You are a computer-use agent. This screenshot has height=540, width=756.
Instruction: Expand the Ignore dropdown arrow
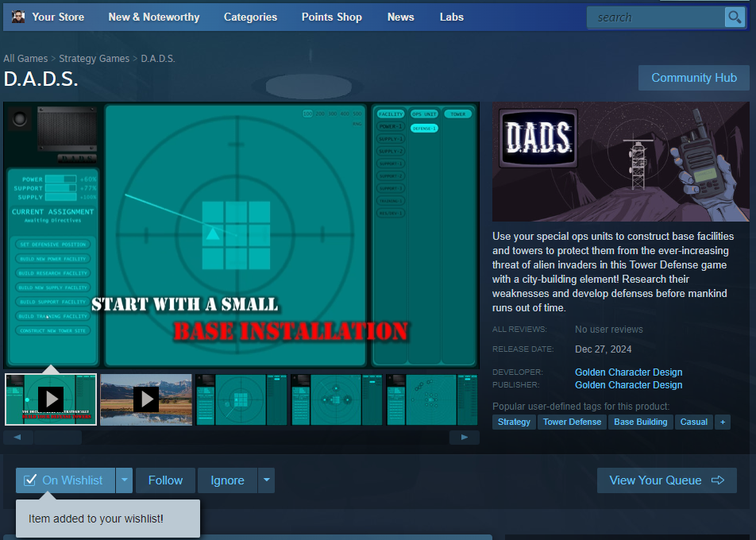267,480
